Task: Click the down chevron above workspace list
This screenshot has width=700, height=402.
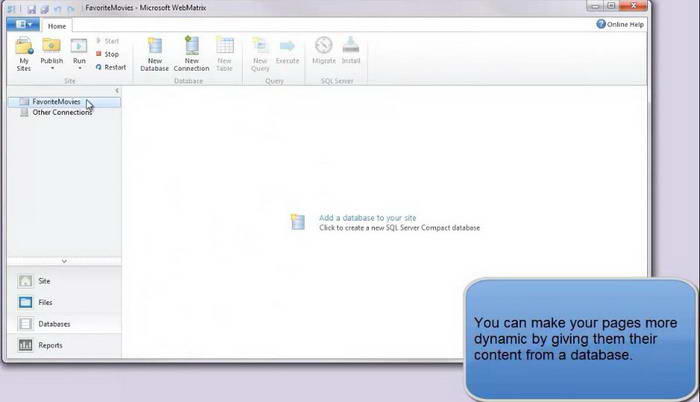Action: [64, 261]
